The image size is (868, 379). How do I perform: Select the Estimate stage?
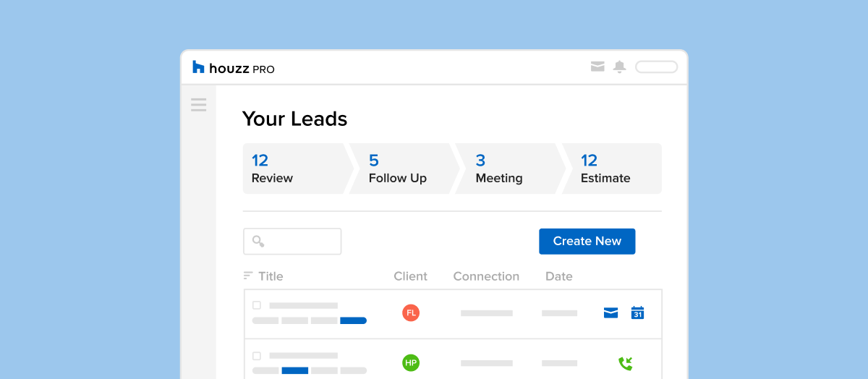(611, 169)
